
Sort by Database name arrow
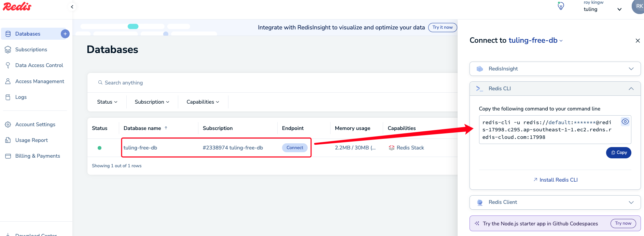[166, 128]
